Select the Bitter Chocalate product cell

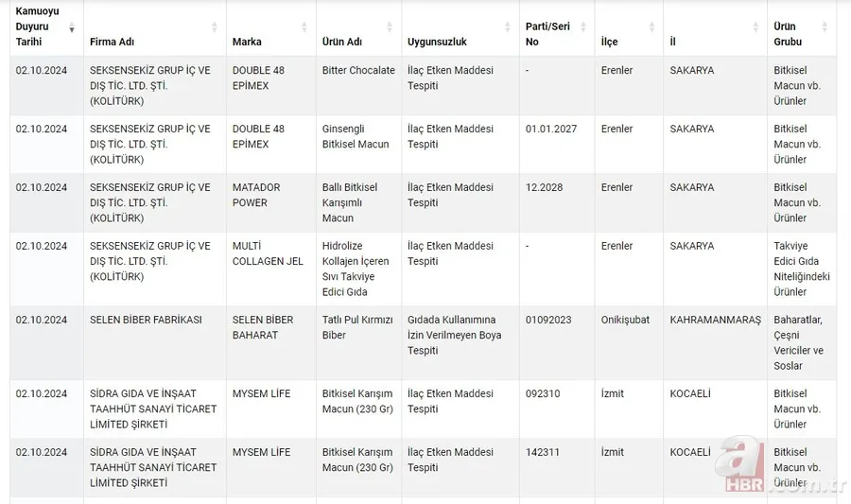click(358, 71)
